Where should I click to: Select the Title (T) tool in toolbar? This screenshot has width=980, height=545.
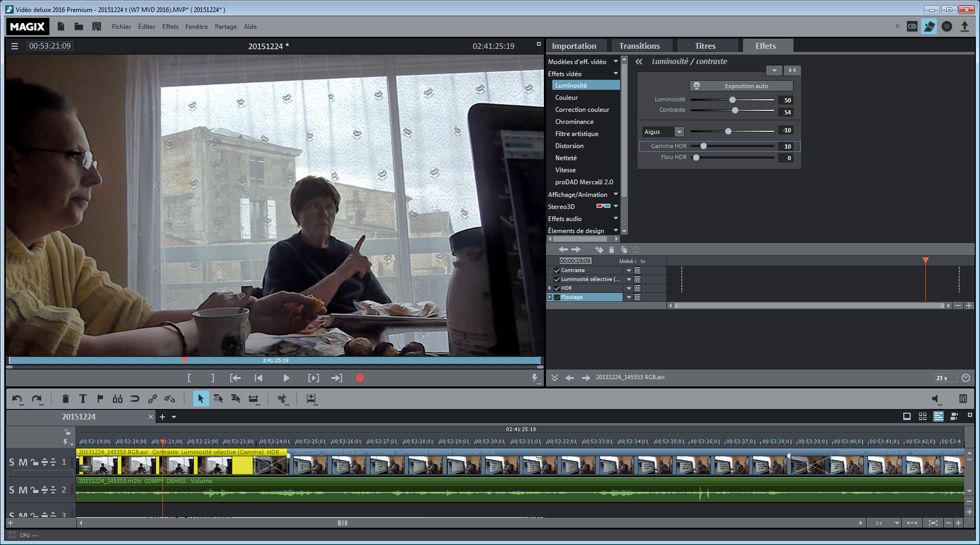(x=82, y=399)
